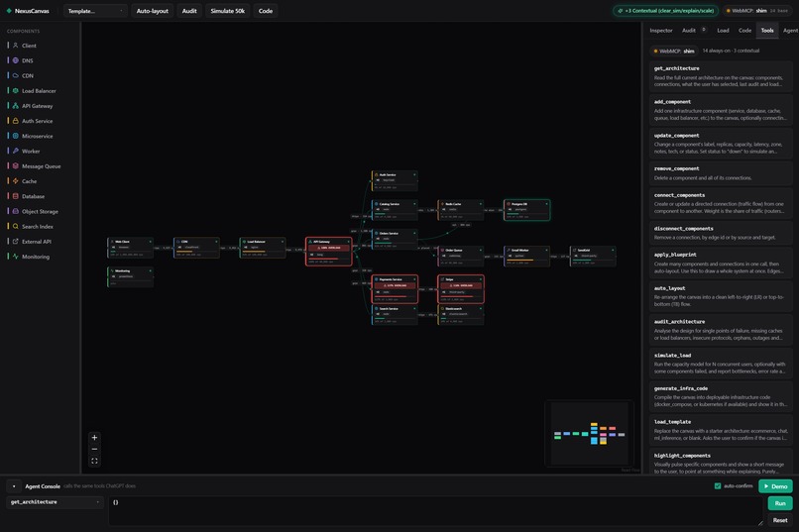799x532 pixels.
Task: Open the apply_blueprint tool card
Action: click(721, 263)
